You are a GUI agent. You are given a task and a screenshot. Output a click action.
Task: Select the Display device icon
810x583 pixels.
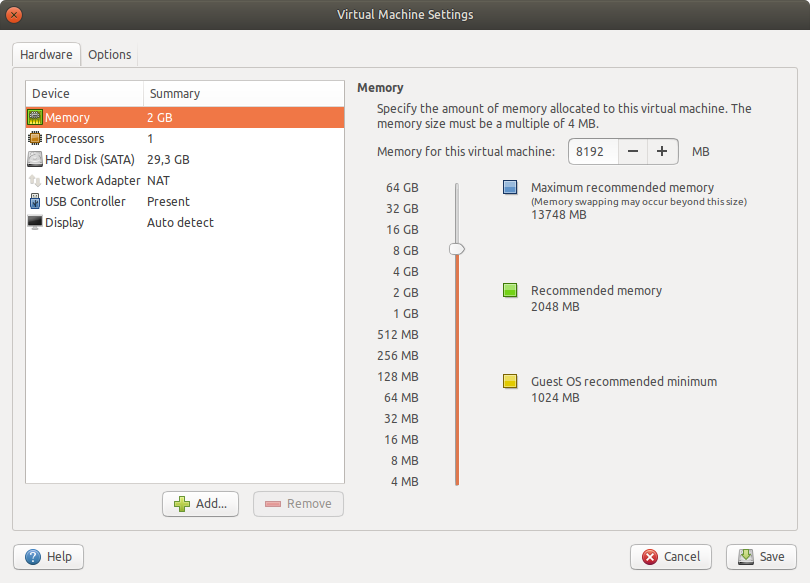click(35, 222)
